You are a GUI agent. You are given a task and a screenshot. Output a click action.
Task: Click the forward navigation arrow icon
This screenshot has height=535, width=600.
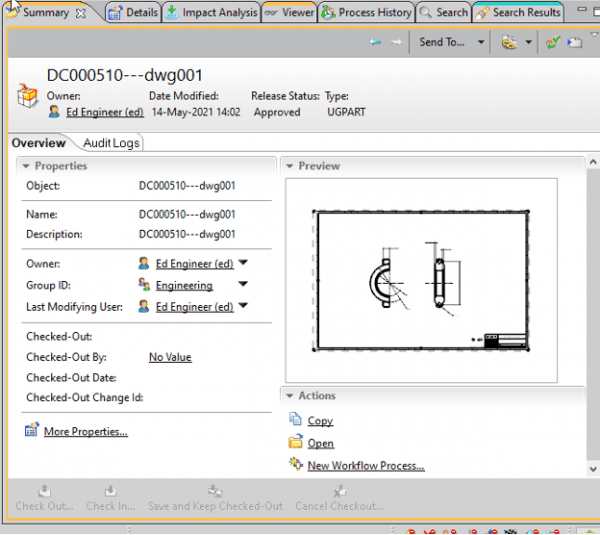[x=396, y=42]
